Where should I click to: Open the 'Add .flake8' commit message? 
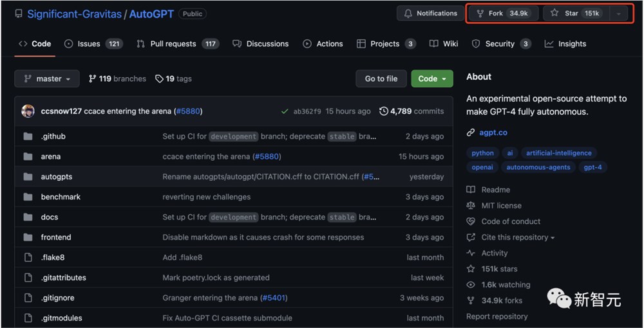pos(182,257)
